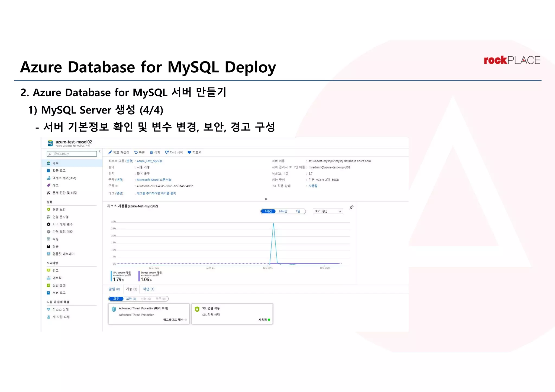This screenshot has height=392, width=555.
Task: Click the CPU percent legend color bar
Action: [111, 276]
